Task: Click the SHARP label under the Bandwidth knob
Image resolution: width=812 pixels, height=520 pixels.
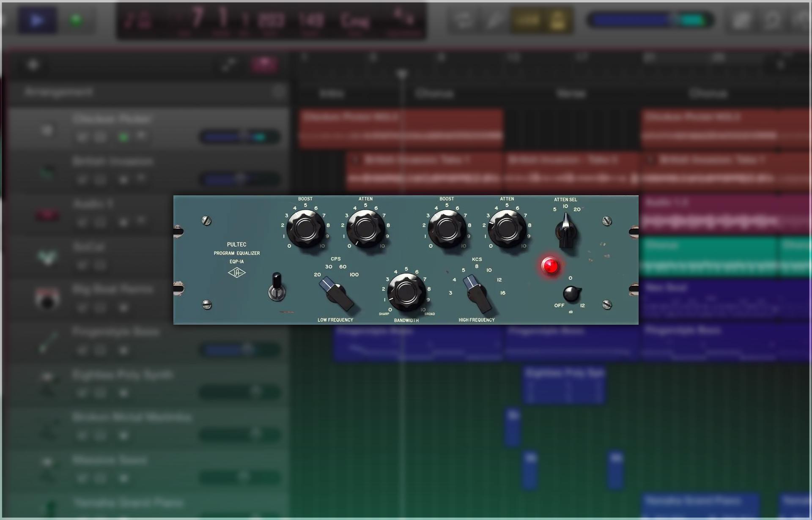Action: 384,314
